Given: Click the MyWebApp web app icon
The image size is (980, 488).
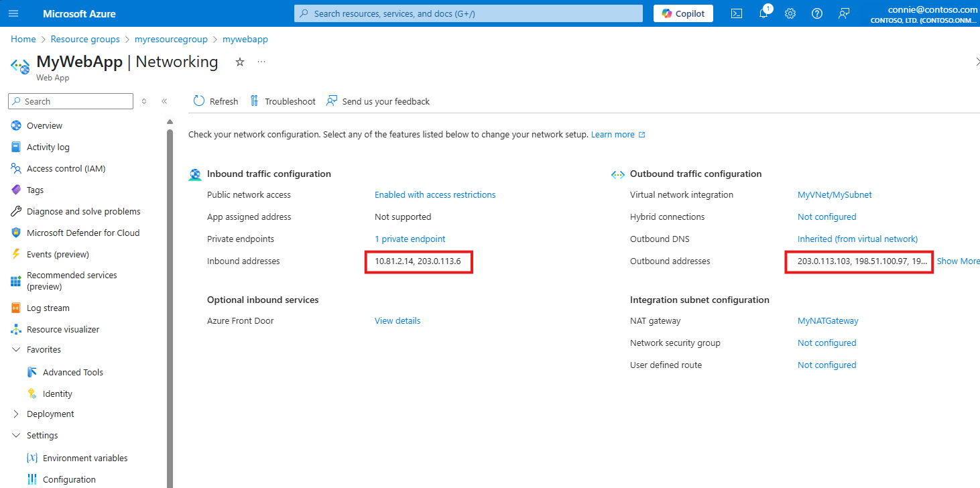Looking at the screenshot, I should click(x=19, y=66).
